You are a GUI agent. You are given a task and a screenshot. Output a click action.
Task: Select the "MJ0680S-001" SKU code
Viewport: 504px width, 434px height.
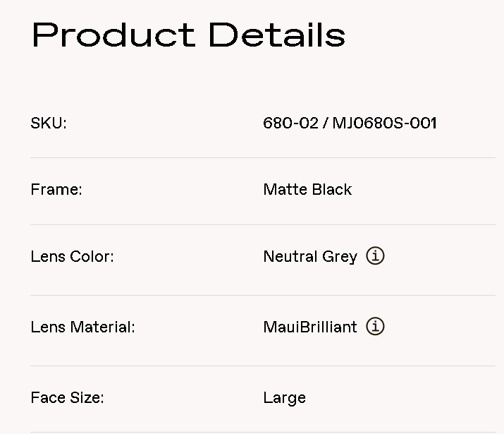coord(385,123)
